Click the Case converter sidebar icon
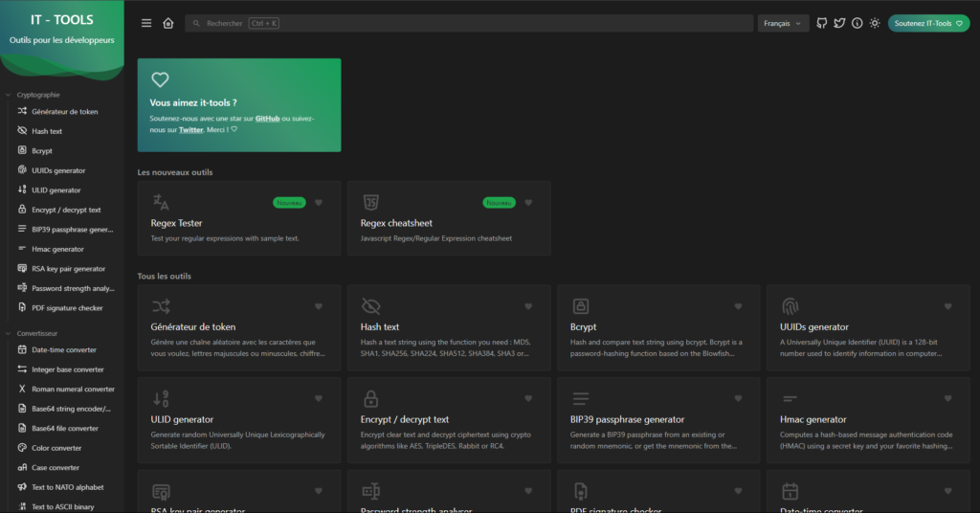980x513 pixels. (x=22, y=467)
